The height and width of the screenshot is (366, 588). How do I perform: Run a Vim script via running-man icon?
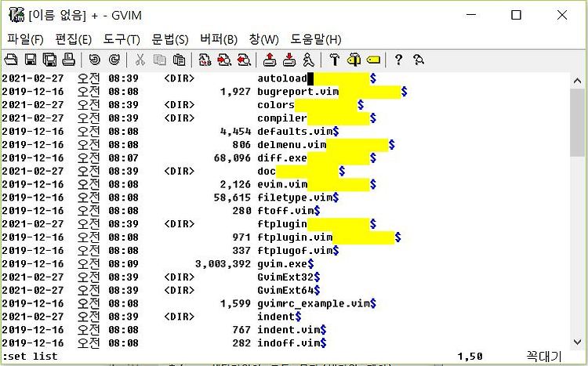pos(308,60)
